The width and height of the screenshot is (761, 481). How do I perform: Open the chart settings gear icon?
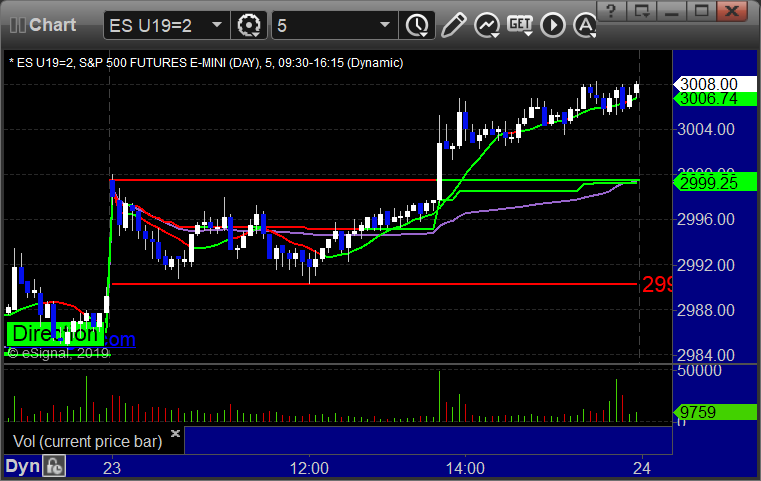click(248, 25)
